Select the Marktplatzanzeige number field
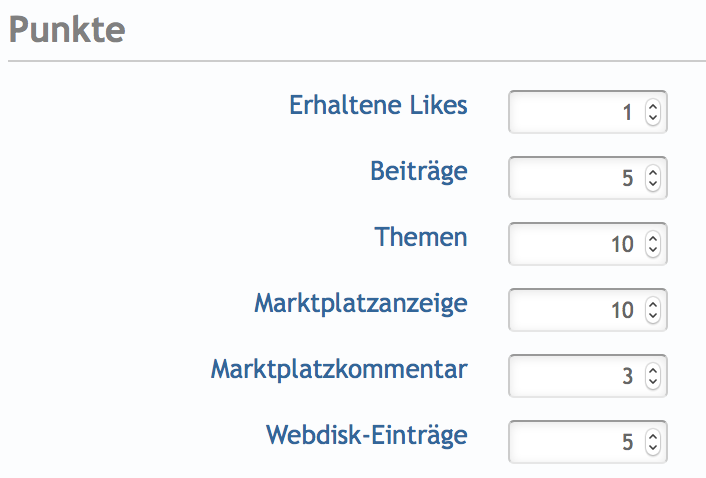 (575, 310)
